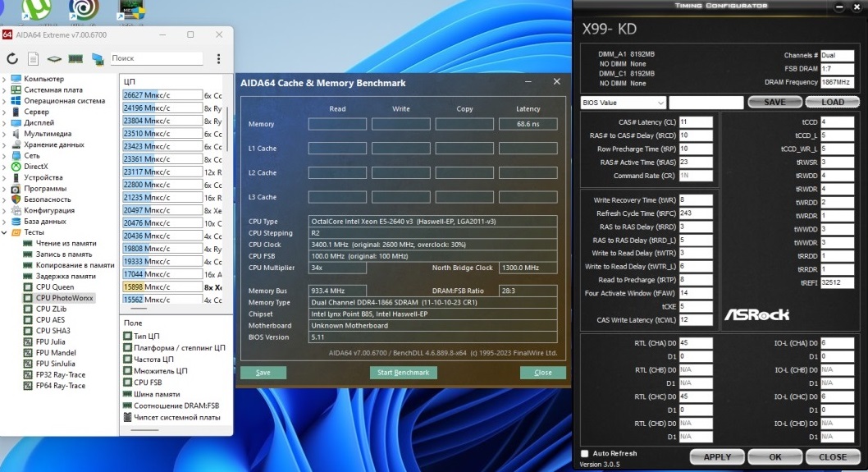Viewport: 868px width, 472px height.
Task: Click Memory Latency result 68.6 ns
Action: 528,124
